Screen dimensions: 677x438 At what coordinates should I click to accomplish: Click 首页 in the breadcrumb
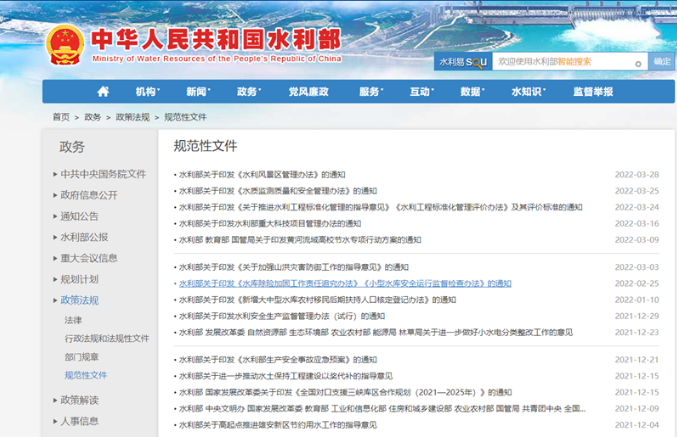coord(61,117)
